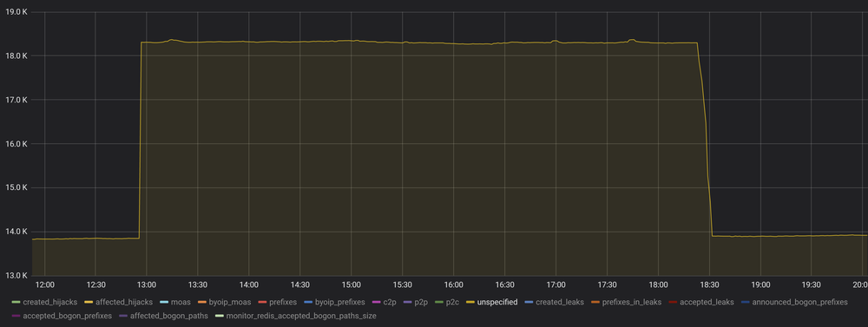Click the 16.0 K y-axis label
This screenshot has width=868, height=327.
tap(16, 144)
